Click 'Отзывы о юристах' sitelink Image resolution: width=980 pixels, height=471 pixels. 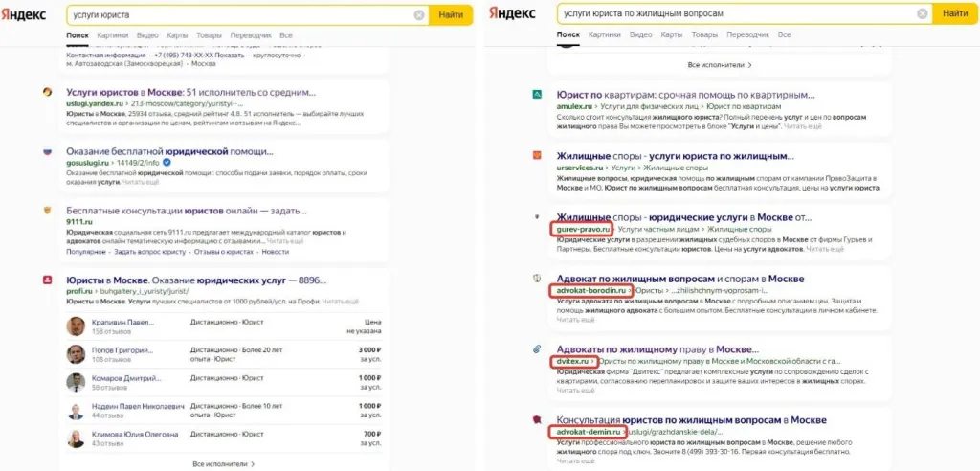click(224, 252)
